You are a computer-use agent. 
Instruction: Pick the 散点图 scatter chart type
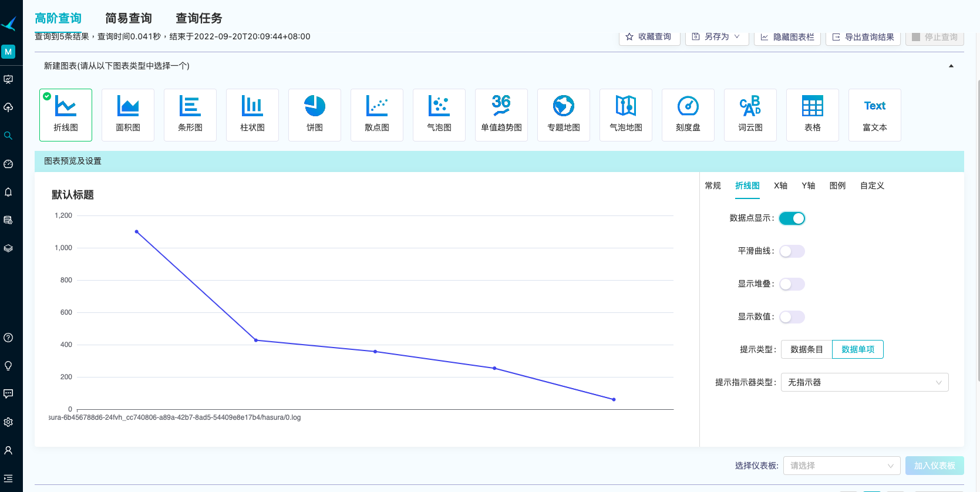coord(377,115)
